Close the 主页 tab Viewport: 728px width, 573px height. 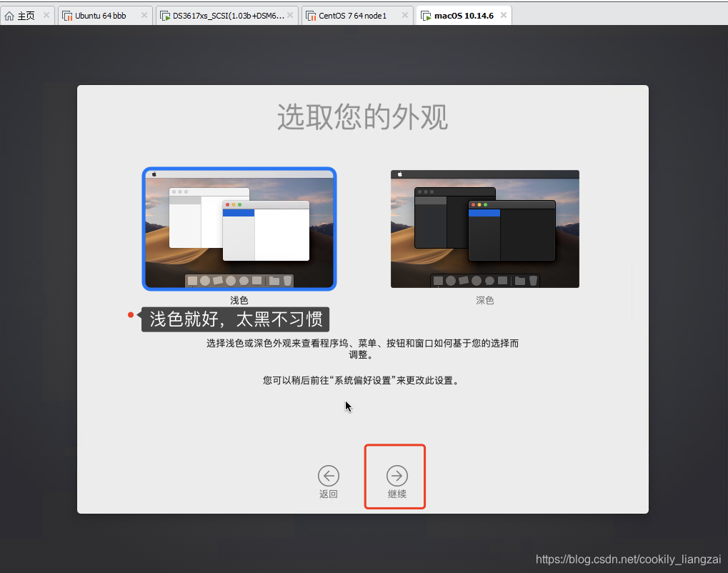point(46,15)
